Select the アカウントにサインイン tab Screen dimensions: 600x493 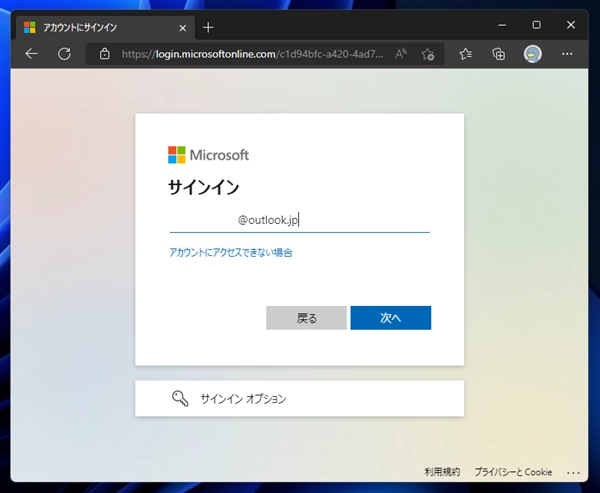coord(105,28)
